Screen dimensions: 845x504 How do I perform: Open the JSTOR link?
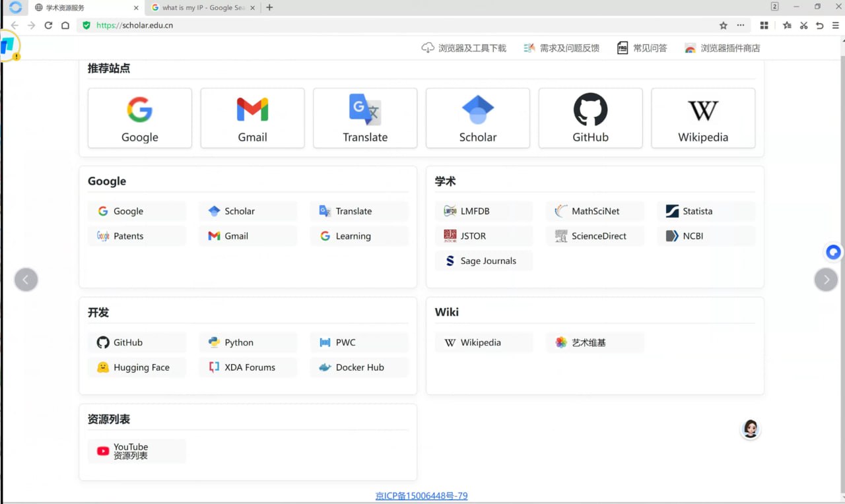pyautogui.click(x=484, y=236)
